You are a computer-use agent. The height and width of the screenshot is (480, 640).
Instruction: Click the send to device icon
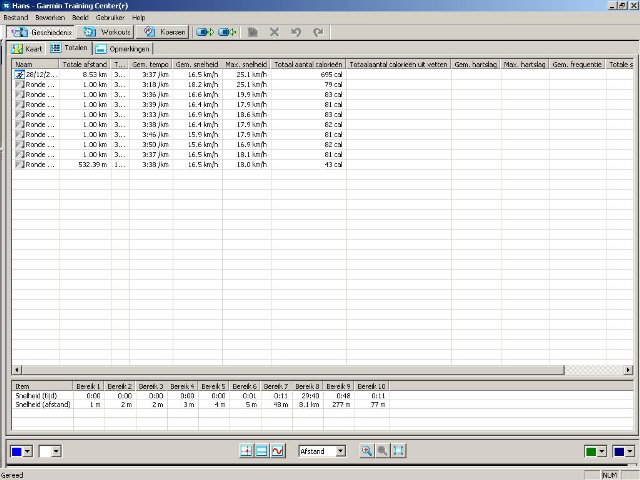pyautogui.click(x=205, y=32)
